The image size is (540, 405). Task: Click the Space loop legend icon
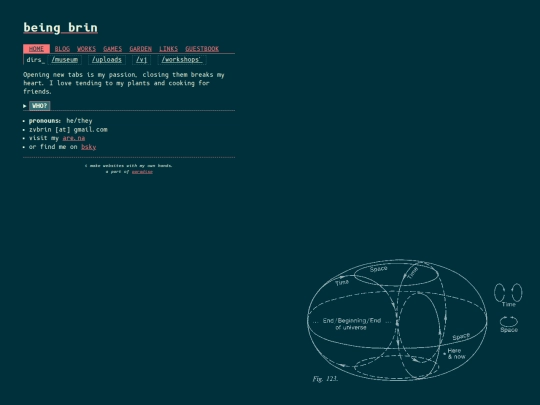pos(509,321)
